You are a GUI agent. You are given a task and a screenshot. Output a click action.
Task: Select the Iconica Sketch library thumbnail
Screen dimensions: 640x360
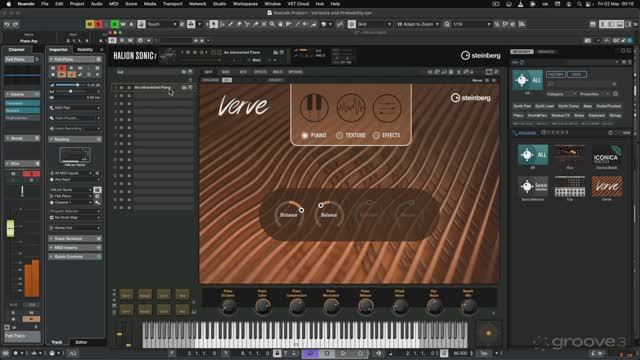(606, 155)
